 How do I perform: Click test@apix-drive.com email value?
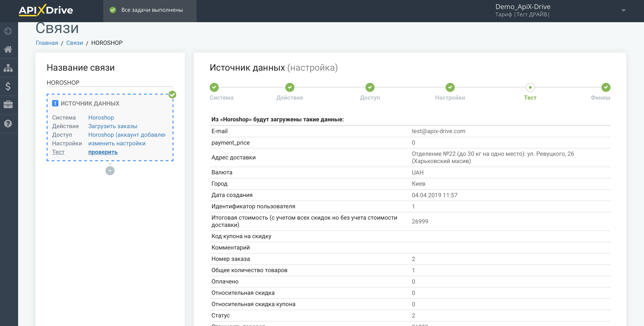pyautogui.click(x=438, y=131)
